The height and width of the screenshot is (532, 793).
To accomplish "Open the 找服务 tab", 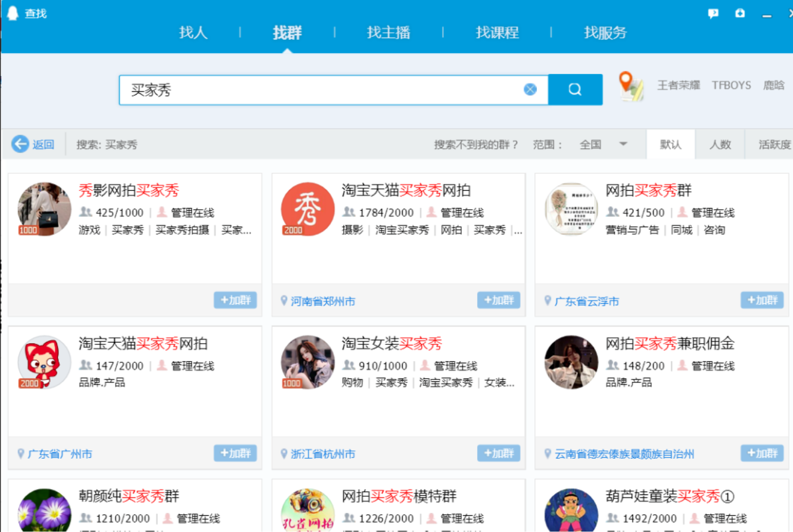I will point(606,32).
